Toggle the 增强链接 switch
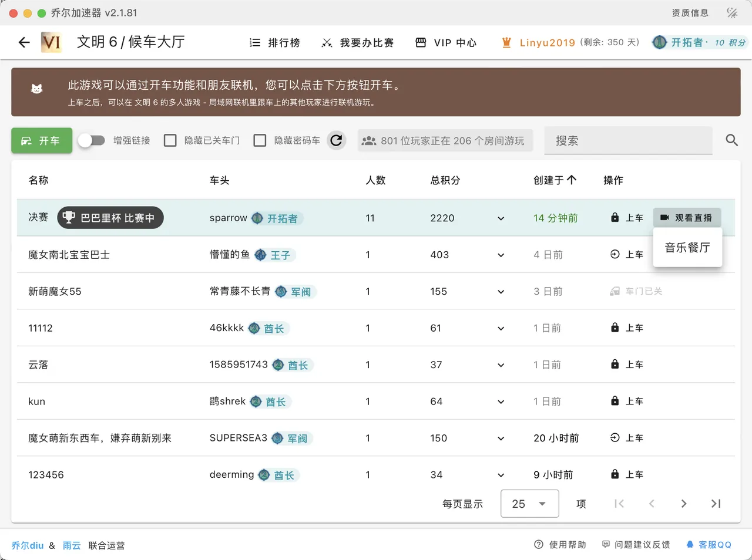This screenshot has width=752, height=560. [92, 141]
